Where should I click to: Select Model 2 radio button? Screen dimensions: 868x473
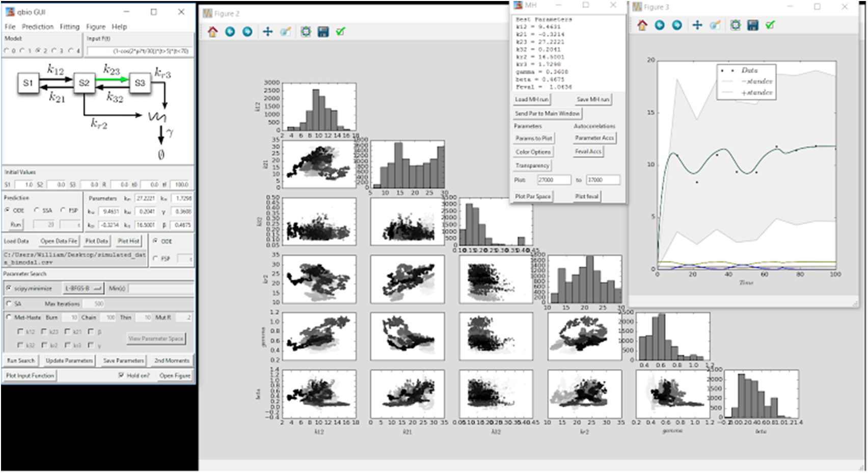tap(38, 51)
